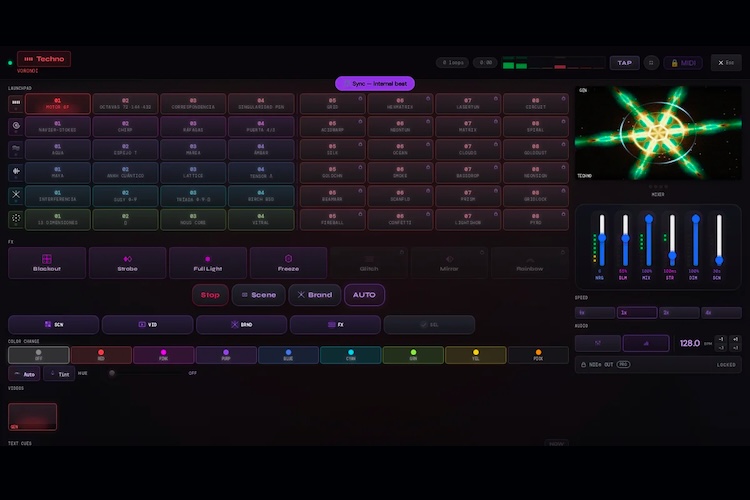Select the dotted-circle row icon beside 13 DIMENSIONES
The image size is (750, 500).
16,219
